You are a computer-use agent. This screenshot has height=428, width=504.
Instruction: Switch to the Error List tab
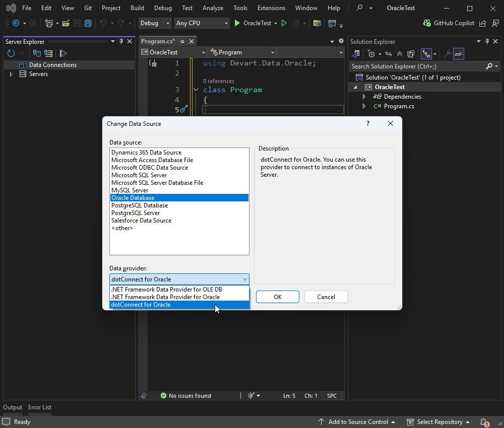39,407
